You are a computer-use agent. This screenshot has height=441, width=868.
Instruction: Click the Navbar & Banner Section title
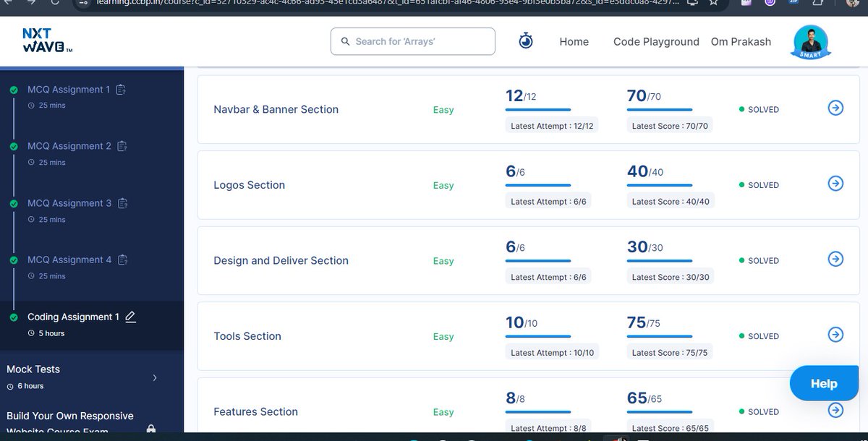coord(276,109)
